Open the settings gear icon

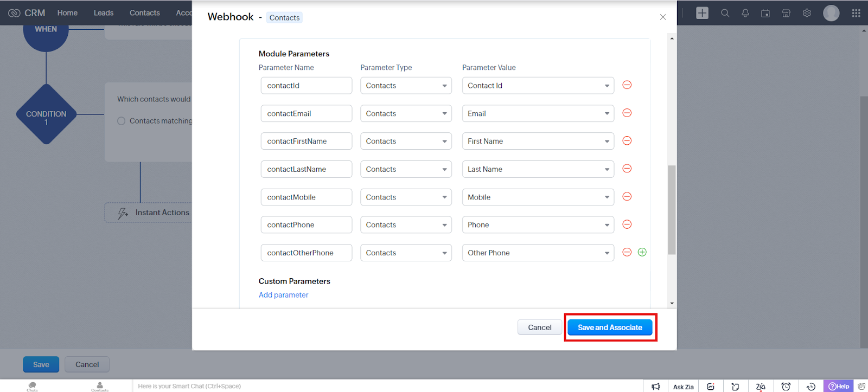[x=807, y=13]
